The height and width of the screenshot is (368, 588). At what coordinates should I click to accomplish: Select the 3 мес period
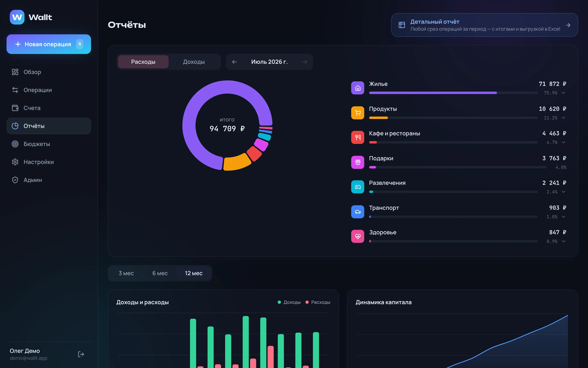click(126, 273)
